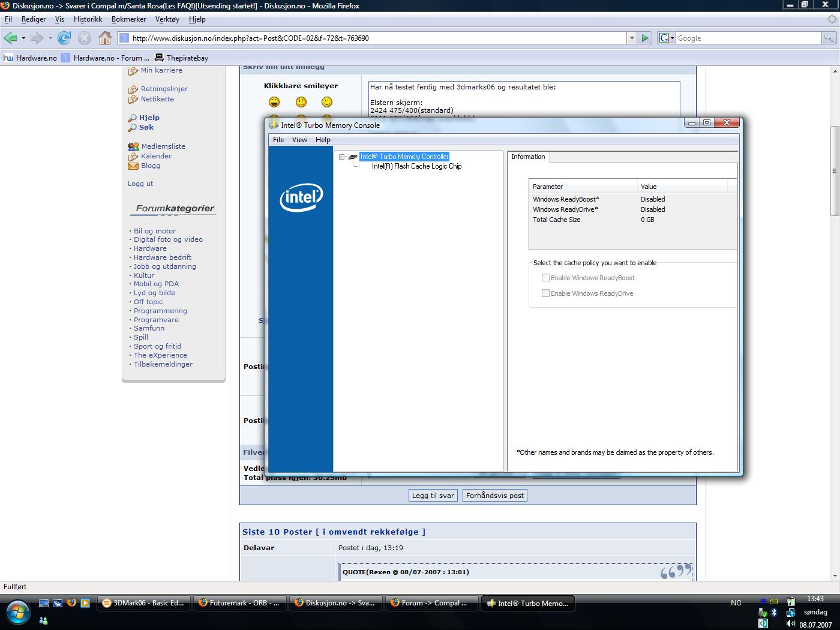Click the Parameter column header

(583, 187)
